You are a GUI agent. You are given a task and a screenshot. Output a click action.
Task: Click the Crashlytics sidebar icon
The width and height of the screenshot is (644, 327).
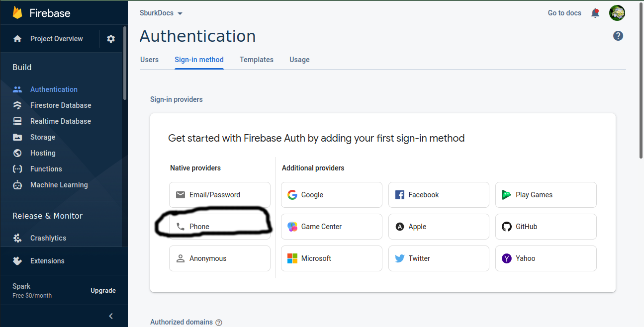17,238
